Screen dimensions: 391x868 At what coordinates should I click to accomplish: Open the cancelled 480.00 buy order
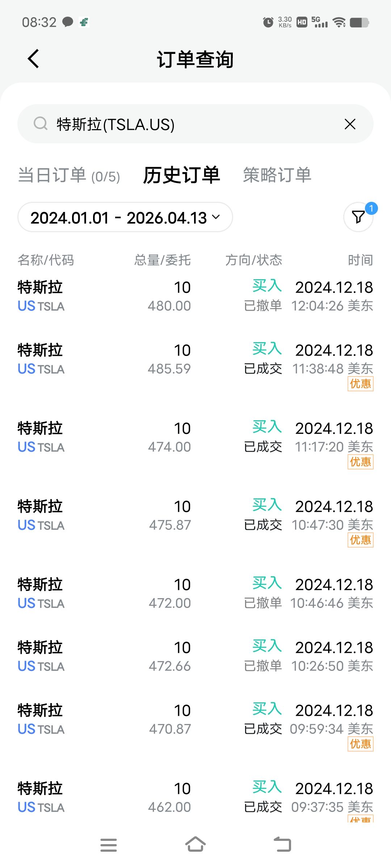(195, 296)
